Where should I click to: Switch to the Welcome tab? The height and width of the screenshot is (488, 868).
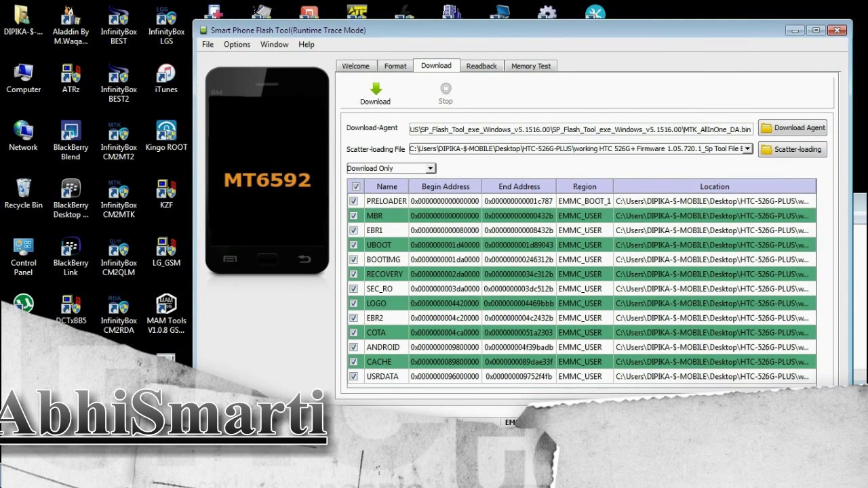[355, 66]
